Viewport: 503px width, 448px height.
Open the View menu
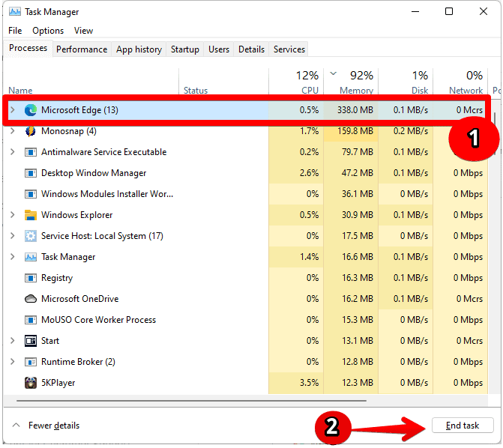(x=83, y=31)
